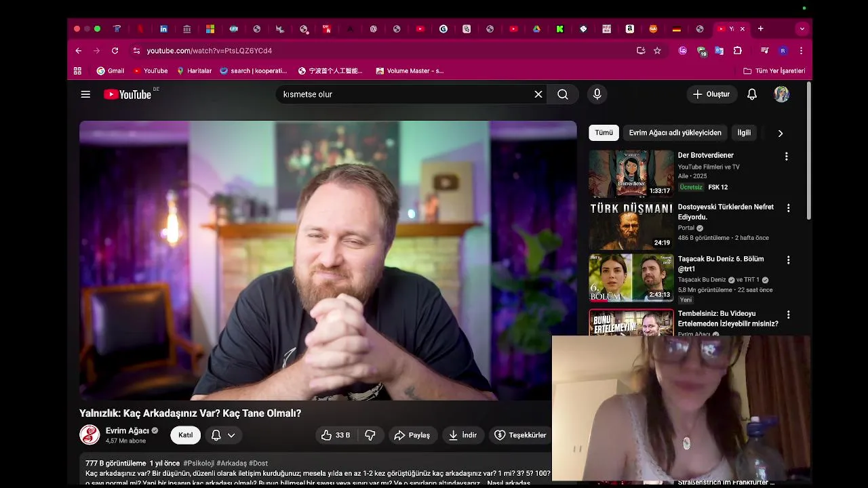The height and width of the screenshot is (488, 868).
Task: Click the video player to pause
Action: click(328, 260)
